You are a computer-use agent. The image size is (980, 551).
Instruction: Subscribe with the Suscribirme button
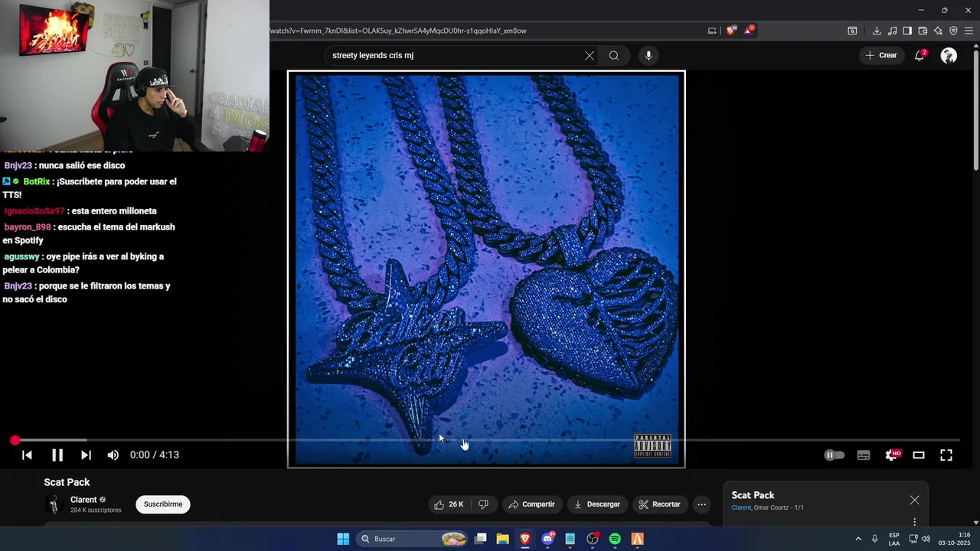163,504
